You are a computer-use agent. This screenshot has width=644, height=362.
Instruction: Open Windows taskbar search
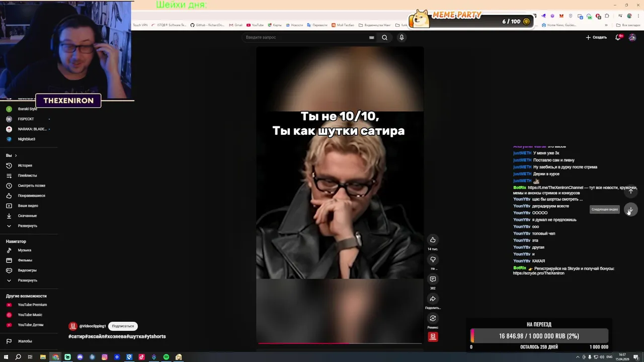point(18,357)
